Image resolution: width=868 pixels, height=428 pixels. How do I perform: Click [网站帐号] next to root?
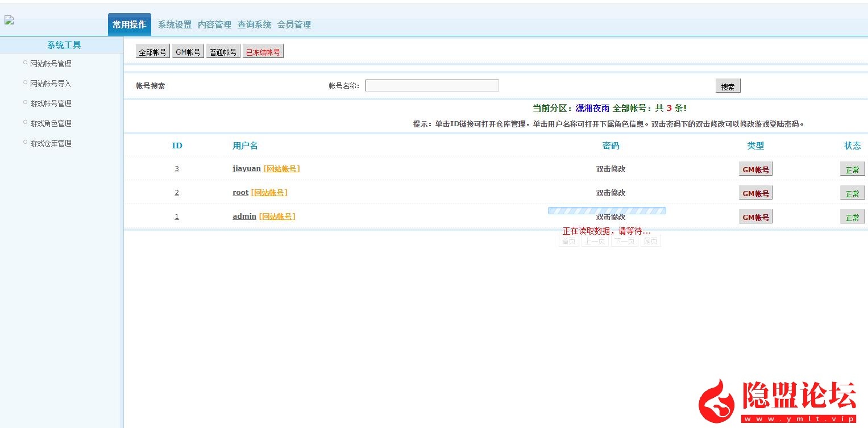[269, 193]
